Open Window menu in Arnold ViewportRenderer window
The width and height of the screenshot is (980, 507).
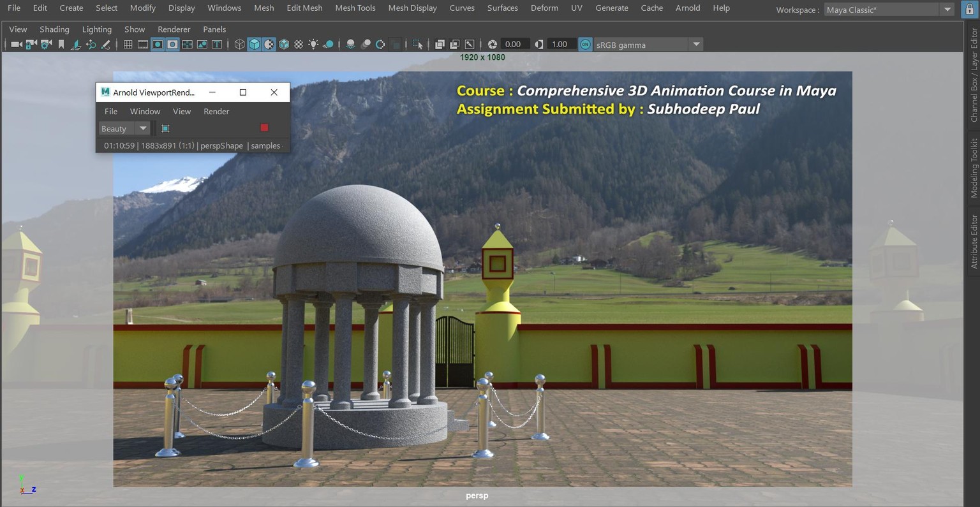point(145,111)
